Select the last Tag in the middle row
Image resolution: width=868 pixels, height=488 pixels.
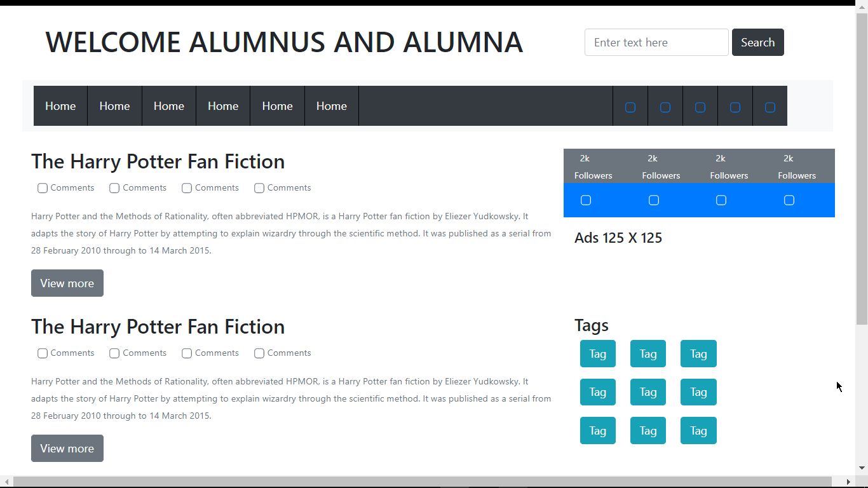(698, 392)
